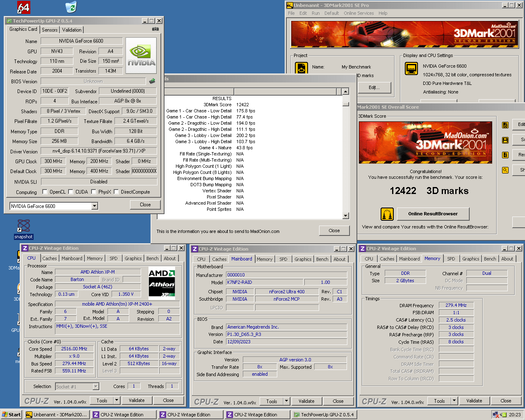This screenshot has height=420, width=525.
Task: Click the Project icon in 3DMark2001
Action: 301,68
